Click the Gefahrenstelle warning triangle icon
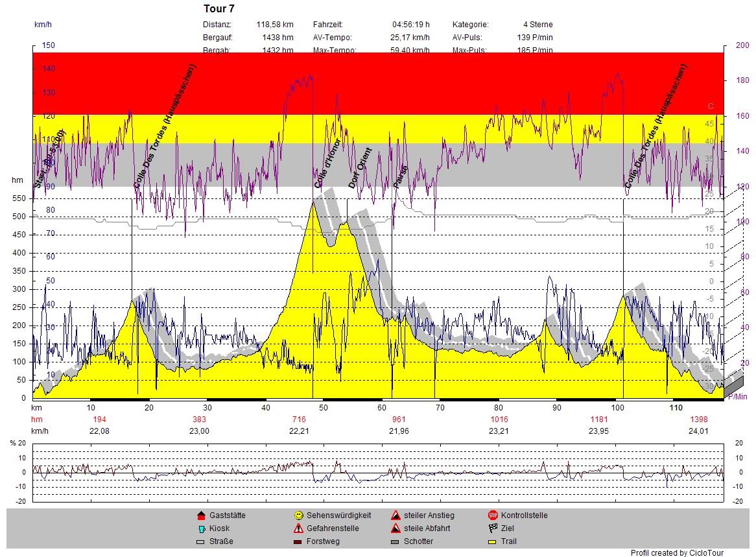Image resolution: width=756 pixels, height=557 pixels. [x=298, y=528]
